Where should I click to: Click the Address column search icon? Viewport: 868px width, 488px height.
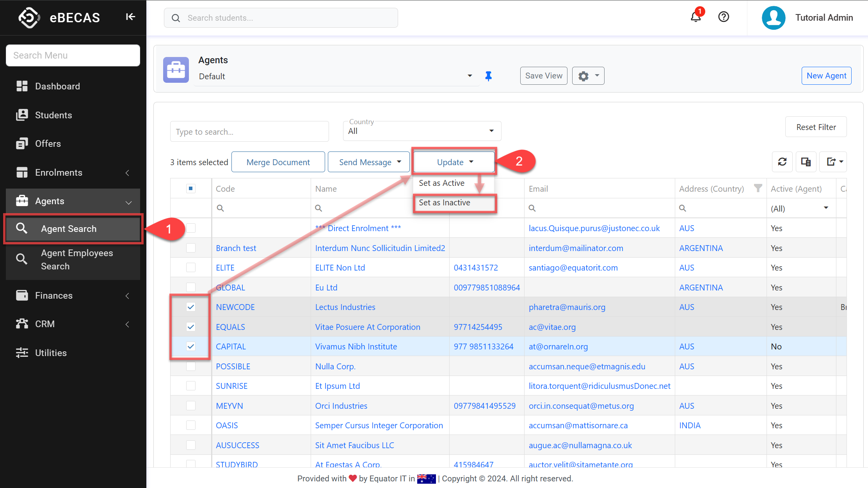tap(683, 208)
